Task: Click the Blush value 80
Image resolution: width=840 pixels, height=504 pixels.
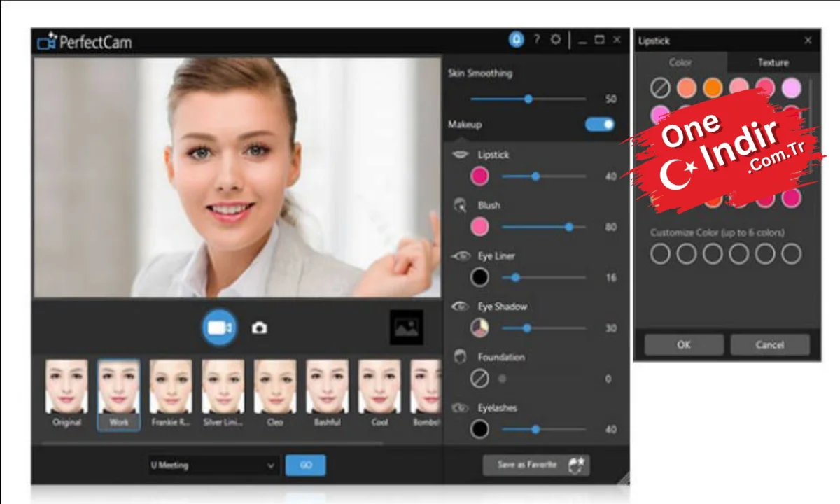Action: [611, 227]
